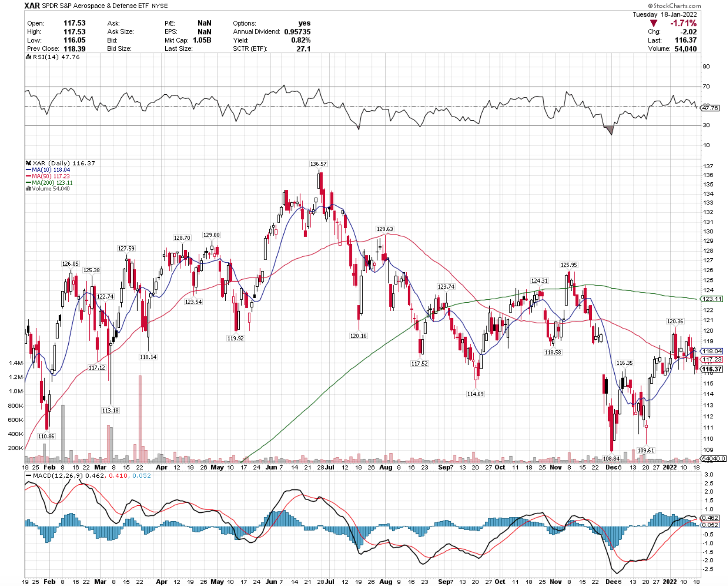Click the 109.61 low annotation
This screenshot has height=586, width=728.
pos(646,450)
